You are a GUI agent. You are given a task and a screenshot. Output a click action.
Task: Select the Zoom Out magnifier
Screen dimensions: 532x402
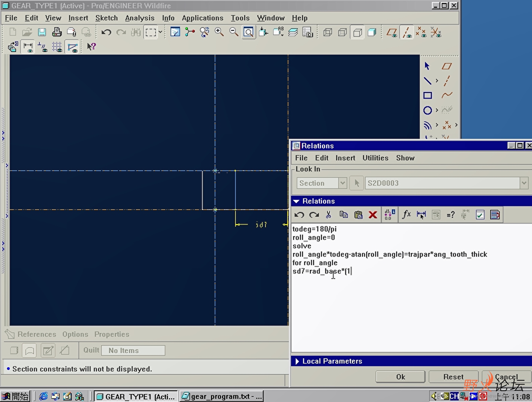click(x=234, y=32)
